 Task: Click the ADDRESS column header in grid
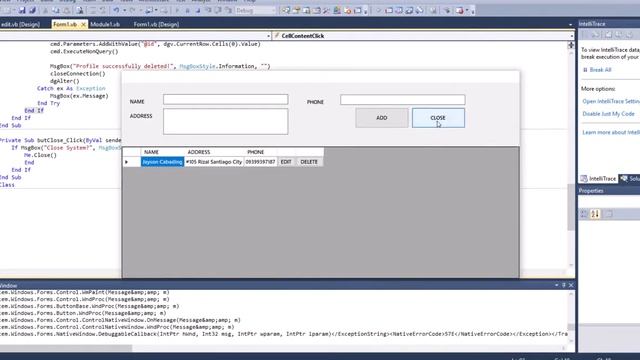point(214,152)
